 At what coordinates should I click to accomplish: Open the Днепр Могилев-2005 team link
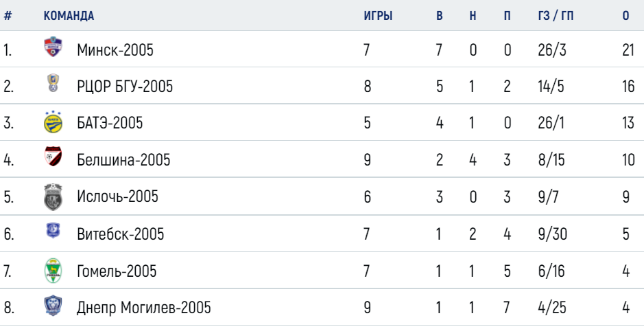144,308
